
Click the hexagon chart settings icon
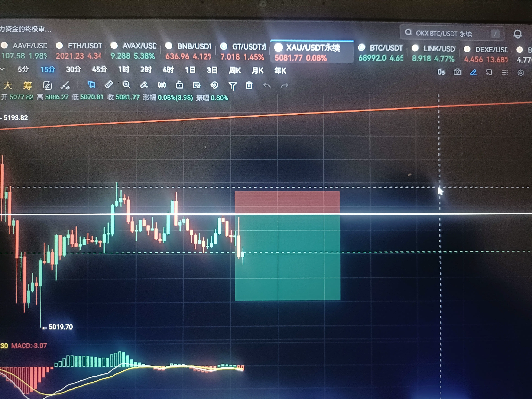point(520,73)
